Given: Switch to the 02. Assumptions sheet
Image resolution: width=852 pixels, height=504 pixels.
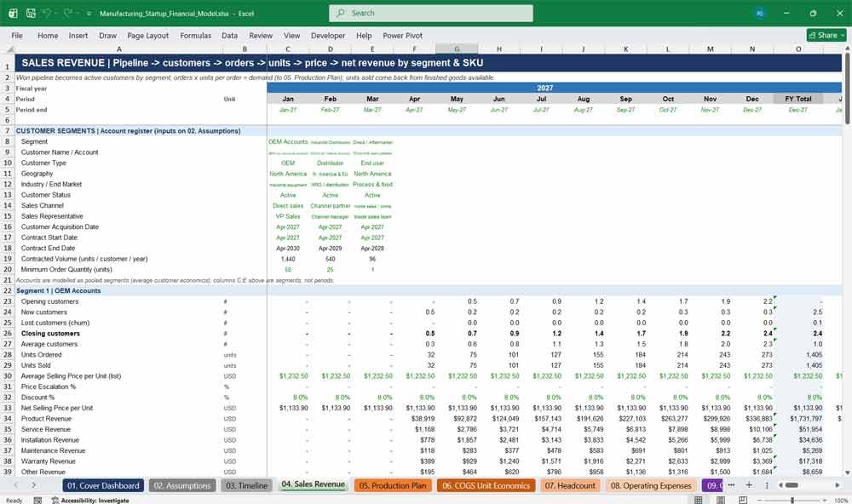Looking at the screenshot, I should click(x=182, y=485).
